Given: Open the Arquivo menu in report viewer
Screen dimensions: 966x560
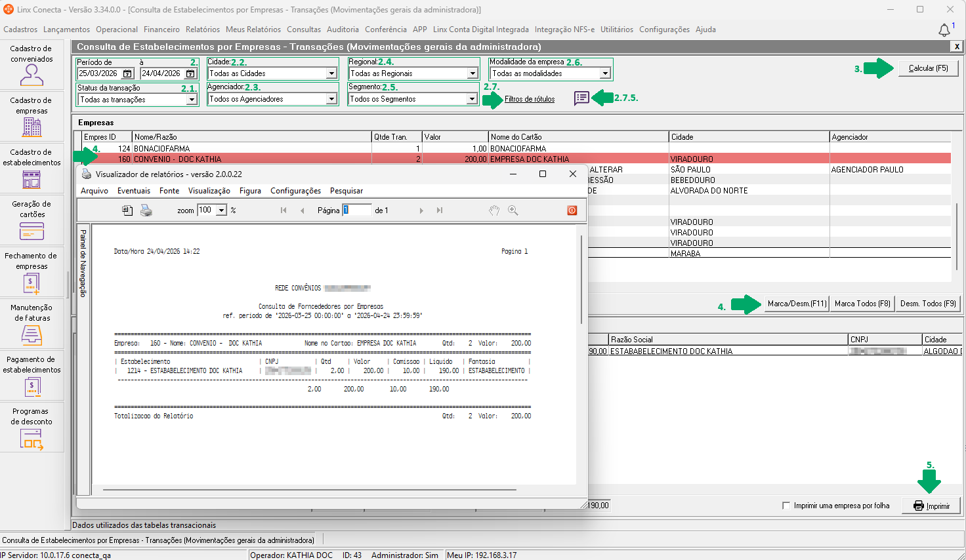Looking at the screenshot, I should 94,191.
